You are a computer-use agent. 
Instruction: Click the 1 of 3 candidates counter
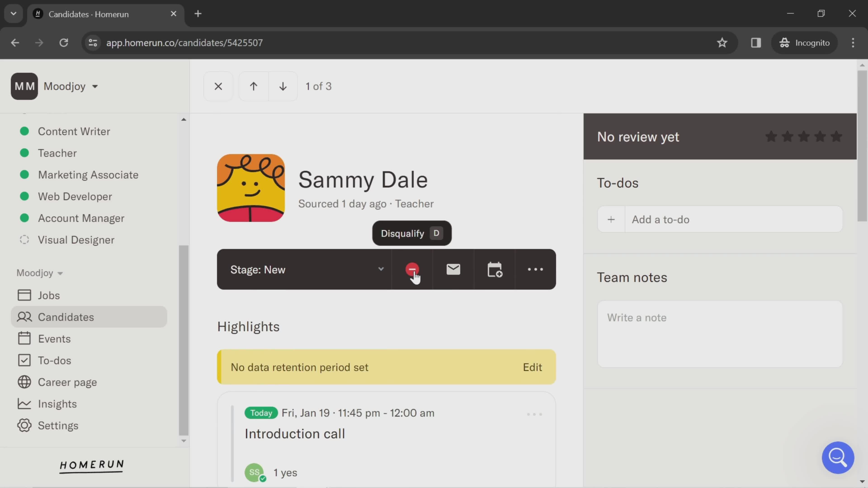[x=318, y=86]
